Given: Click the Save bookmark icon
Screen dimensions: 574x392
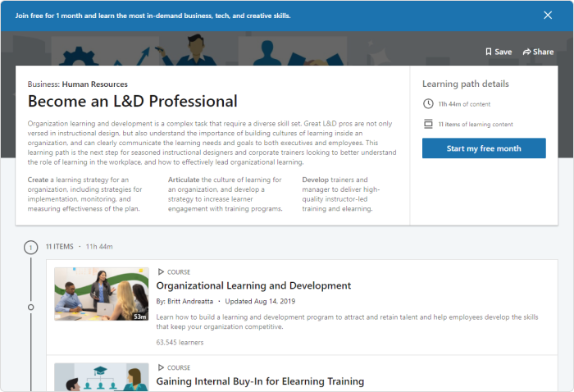Looking at the screenshot, I should click(489, 52).
